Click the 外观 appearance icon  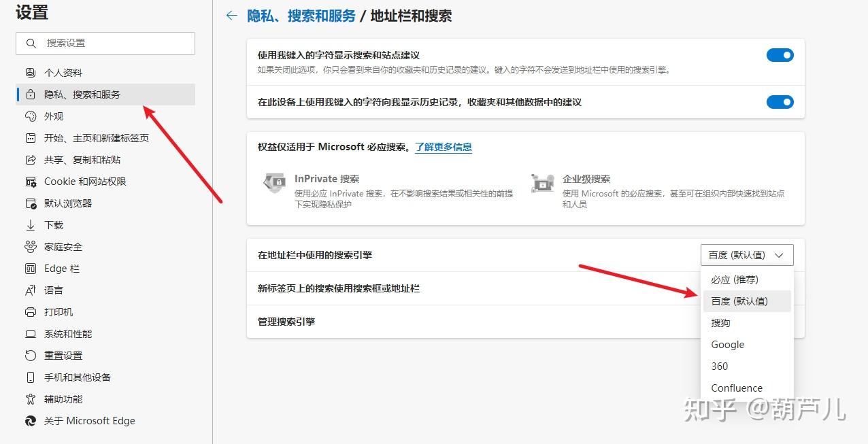[30, 116]
